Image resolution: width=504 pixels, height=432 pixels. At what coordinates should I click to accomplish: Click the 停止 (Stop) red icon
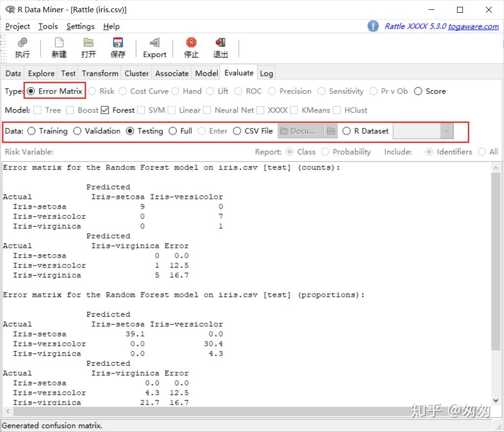191,43
